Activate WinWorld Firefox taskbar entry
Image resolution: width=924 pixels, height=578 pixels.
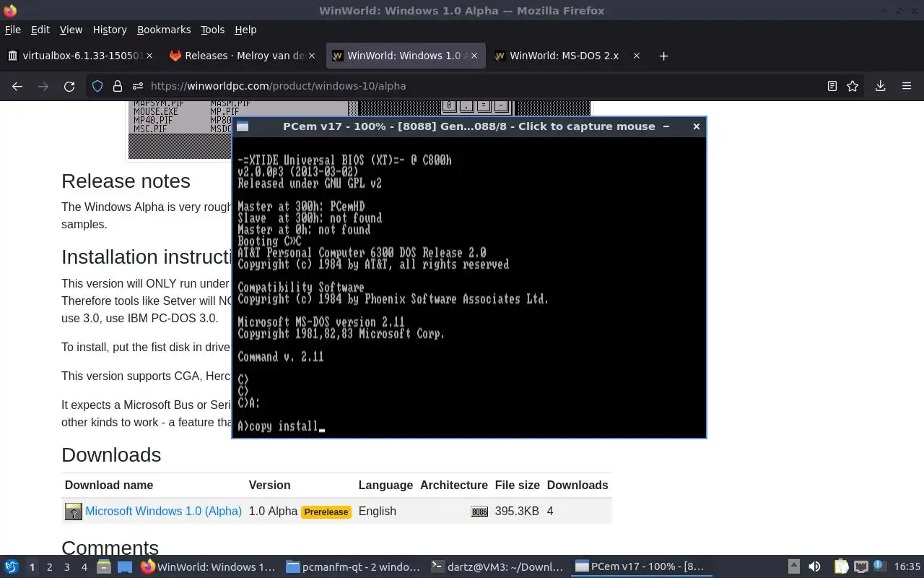pos(209,566)
